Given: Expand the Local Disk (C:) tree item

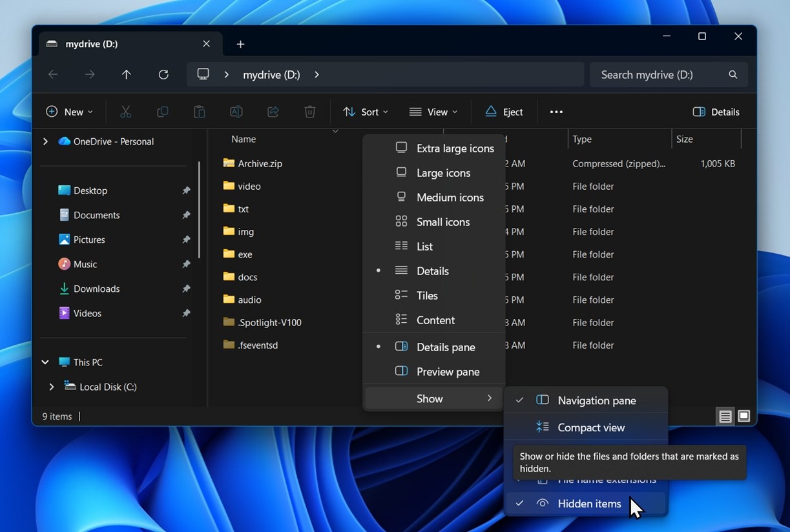Looking at the screenshot, I should coord(52,387).
